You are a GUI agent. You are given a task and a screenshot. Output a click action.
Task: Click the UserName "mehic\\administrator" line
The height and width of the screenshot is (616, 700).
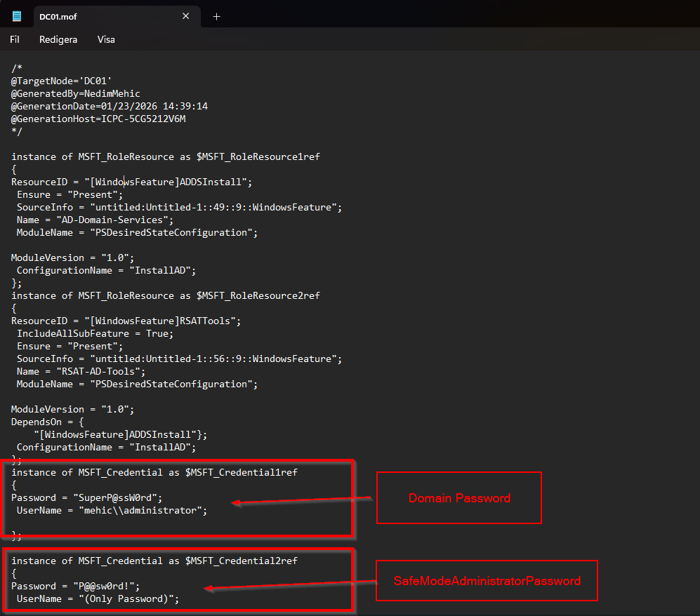click(112, 511)
